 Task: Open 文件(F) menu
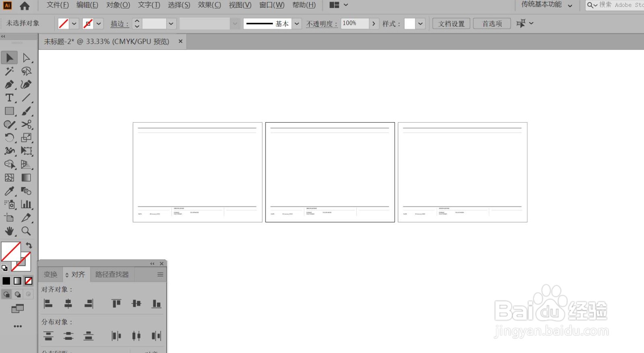pyautogui.click(x=58, y=5)
